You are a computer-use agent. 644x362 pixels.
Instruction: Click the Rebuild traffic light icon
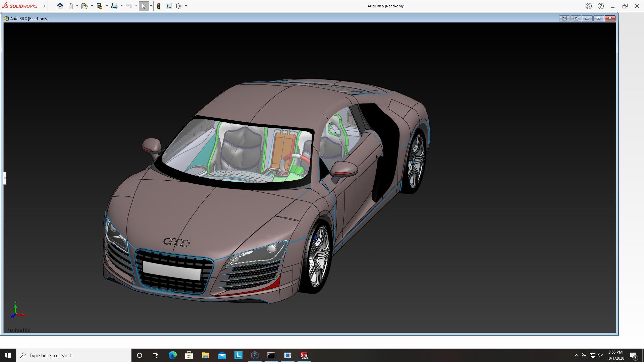[x=159, y=6]
